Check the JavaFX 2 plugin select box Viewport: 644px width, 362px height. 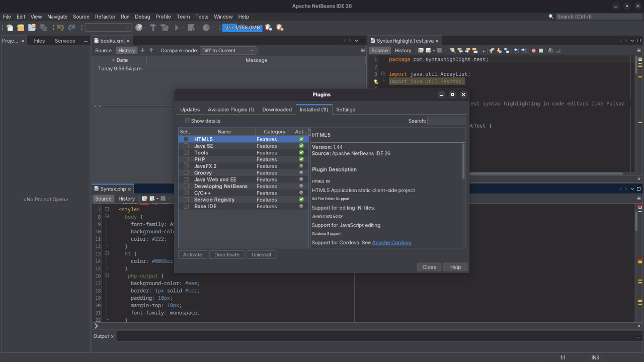click(186, 166)
